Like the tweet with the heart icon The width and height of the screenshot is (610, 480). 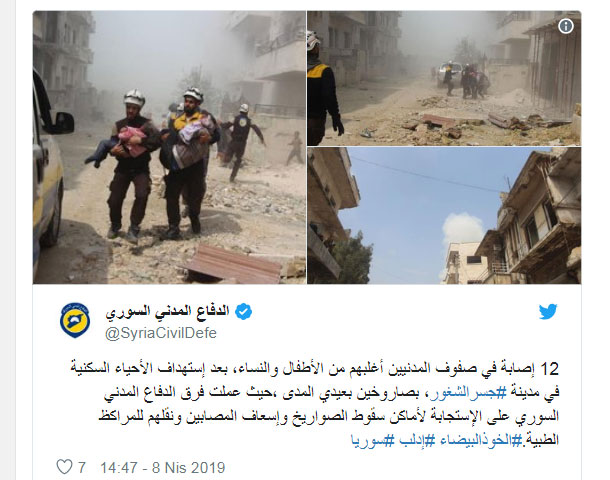64,467
